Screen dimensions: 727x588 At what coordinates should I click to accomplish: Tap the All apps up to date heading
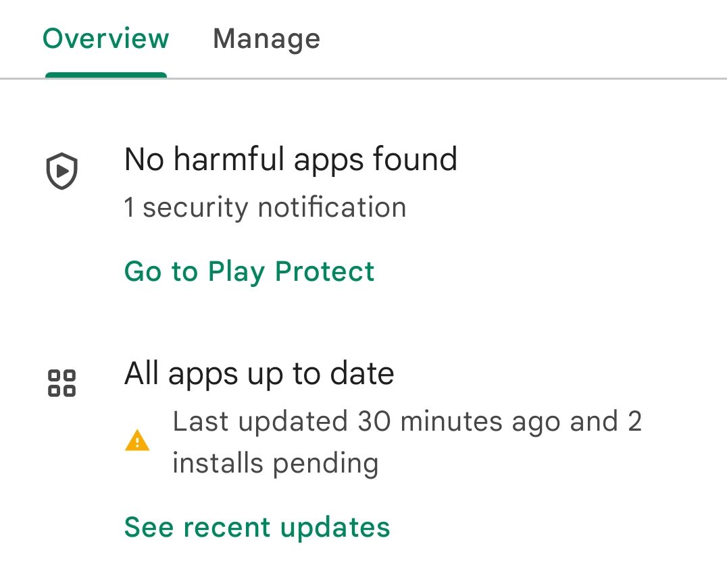point(259,373)
